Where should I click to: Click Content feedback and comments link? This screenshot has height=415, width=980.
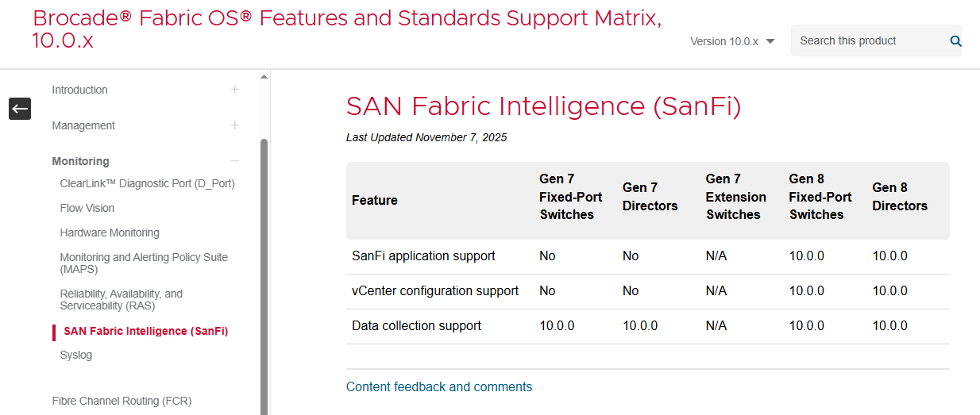click(439, 387)
